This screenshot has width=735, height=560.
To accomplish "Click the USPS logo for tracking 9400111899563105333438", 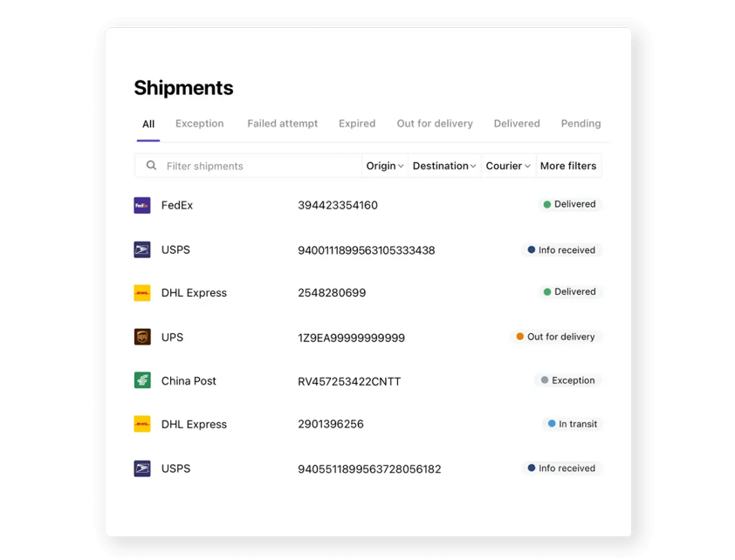I will [x=141, y=249].
